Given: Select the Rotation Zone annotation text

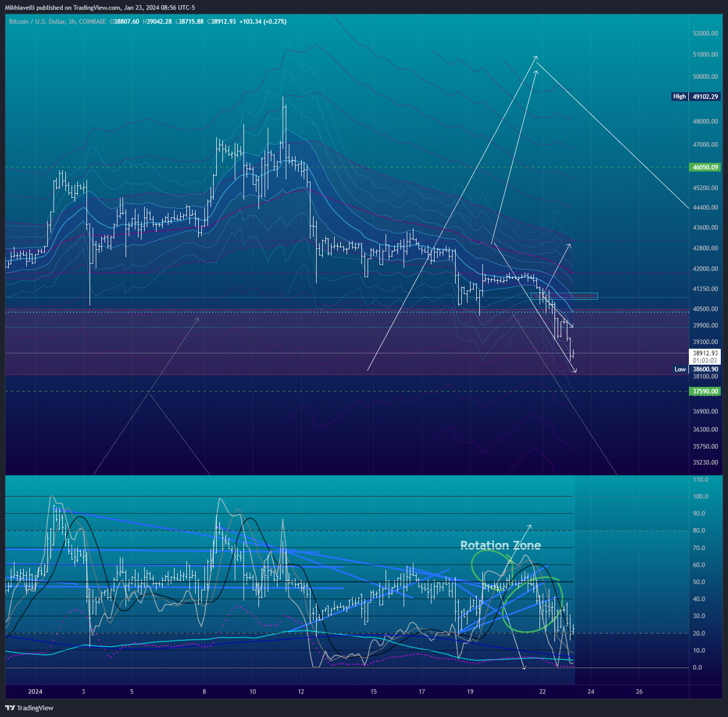Looking at the screenshot, I should click(500, 545).
